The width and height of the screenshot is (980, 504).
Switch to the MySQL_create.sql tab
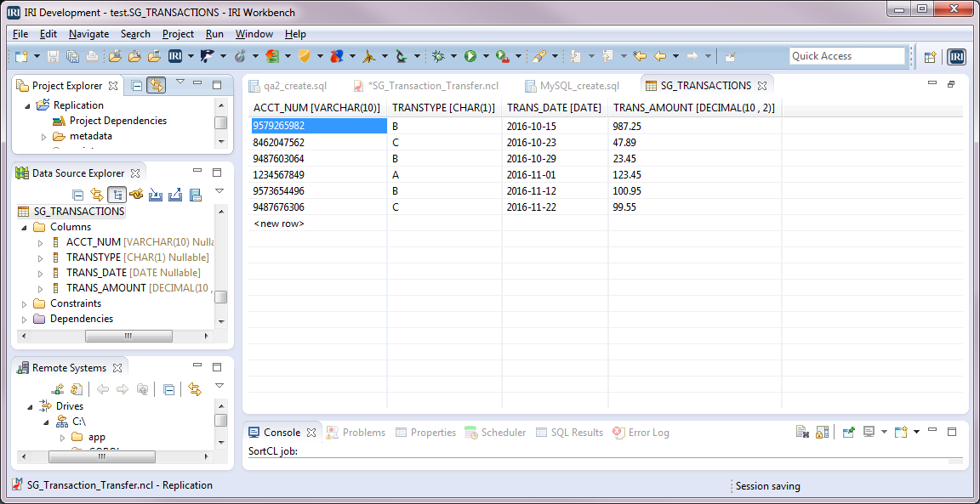click(x=572, y=86)
